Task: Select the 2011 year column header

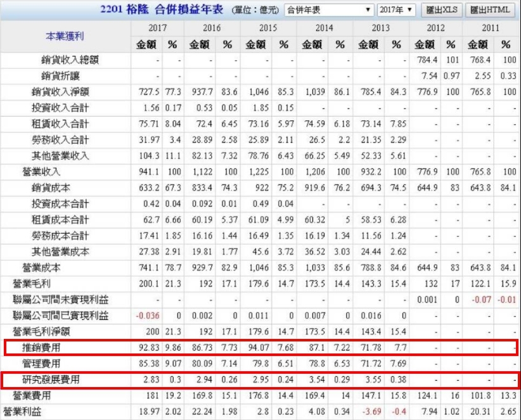Action: click(x=491, y=28)
